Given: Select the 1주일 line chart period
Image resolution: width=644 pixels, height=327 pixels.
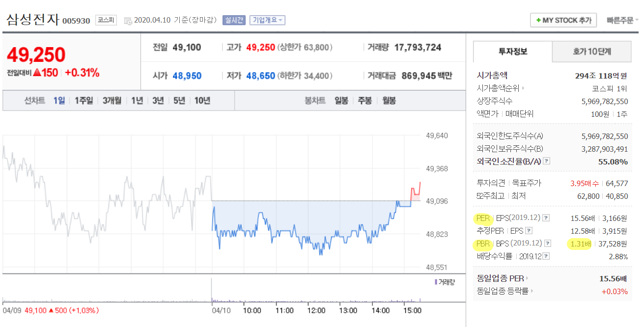Looking at the screenshot, I should click(x=84, y=101).
